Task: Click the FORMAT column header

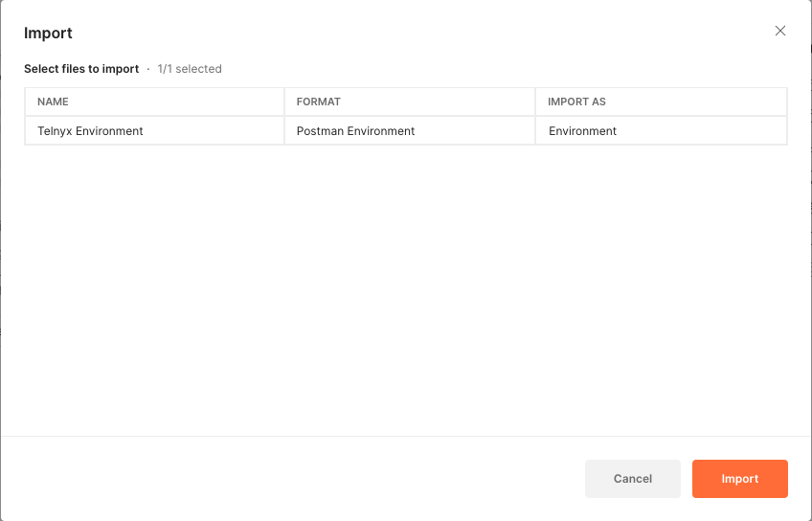Action: 410,102
